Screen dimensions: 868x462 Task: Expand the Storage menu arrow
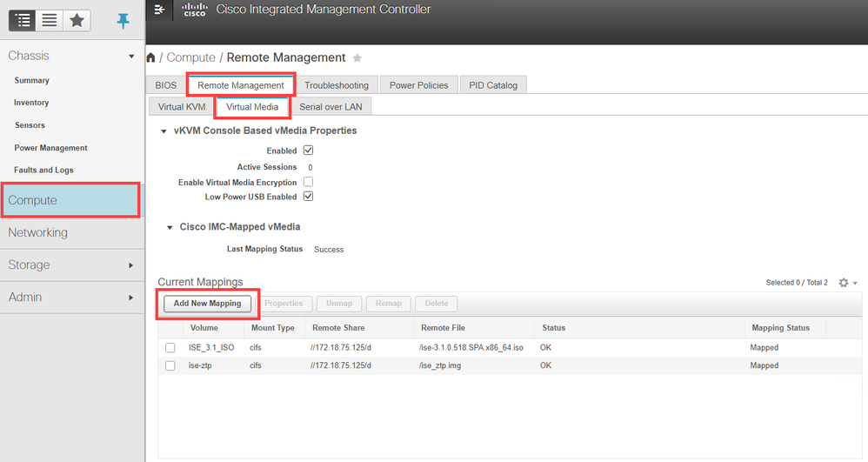(x=130, y=265)
